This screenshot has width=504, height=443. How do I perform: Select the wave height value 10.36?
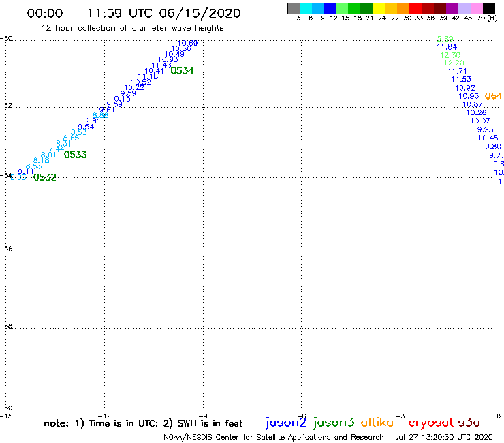tap(181, 48)
